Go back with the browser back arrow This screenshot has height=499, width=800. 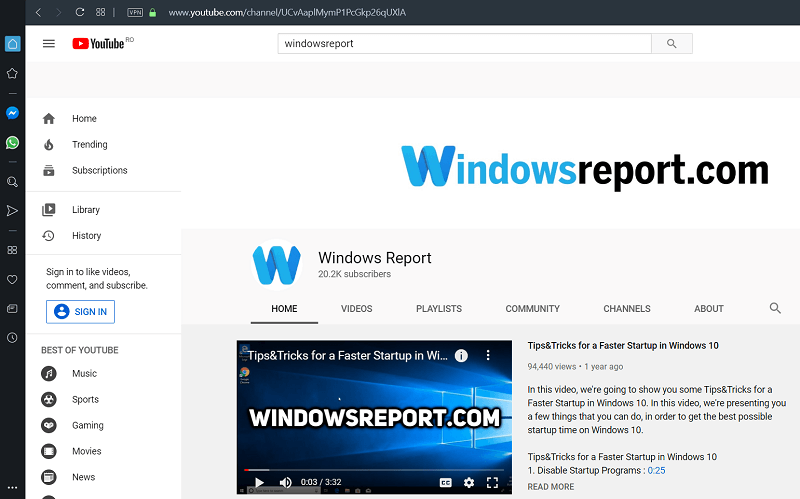click(38, 12)
